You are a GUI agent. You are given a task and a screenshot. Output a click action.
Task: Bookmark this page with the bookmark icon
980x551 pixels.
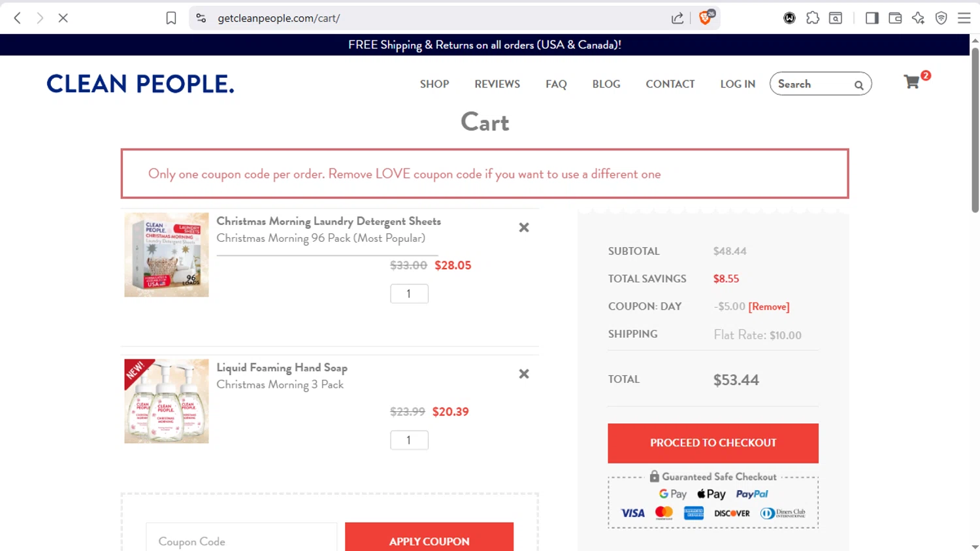click(171, 18)
